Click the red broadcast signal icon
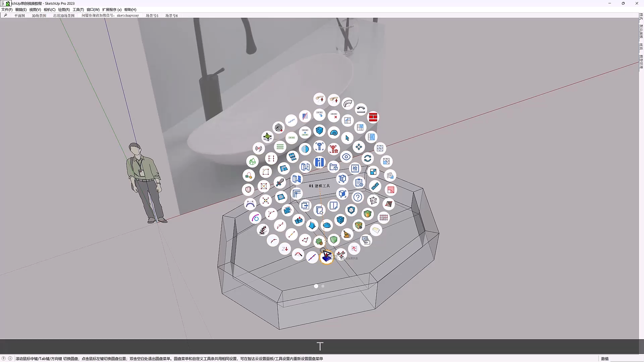 point(258,148)
